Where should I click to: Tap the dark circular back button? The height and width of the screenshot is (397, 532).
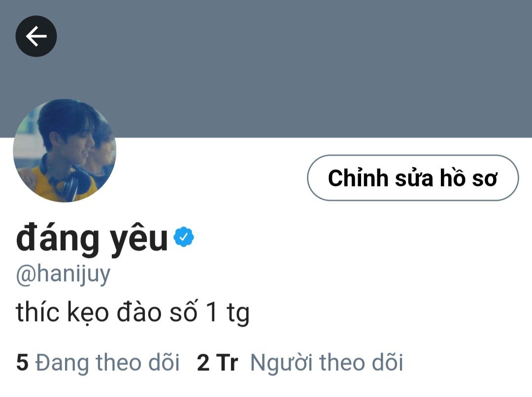(36, 36)
